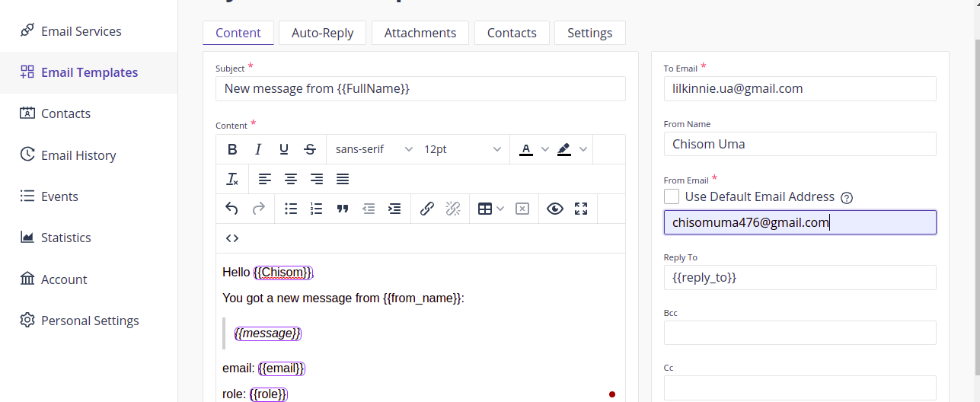Open the Contacts tab
This screenshot has width=980, height=402.
pyautogui.click(x=512, y=33)
